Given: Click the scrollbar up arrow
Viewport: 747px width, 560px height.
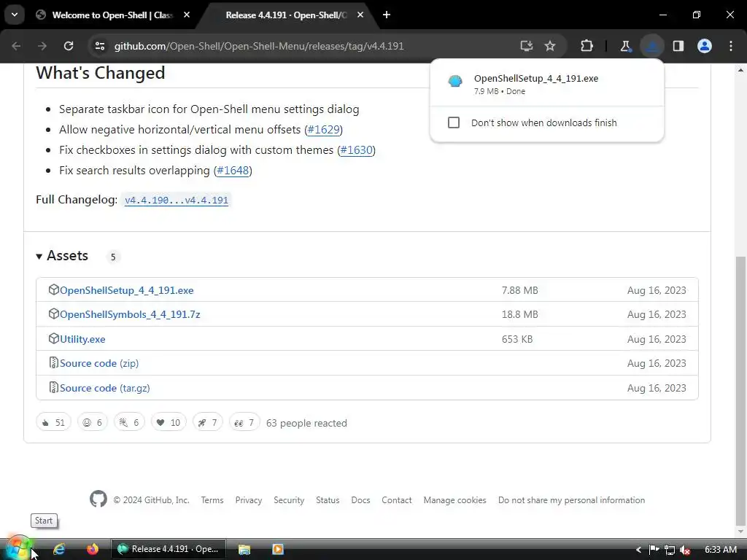Looking at the screenshot, I should click(740, 70).
